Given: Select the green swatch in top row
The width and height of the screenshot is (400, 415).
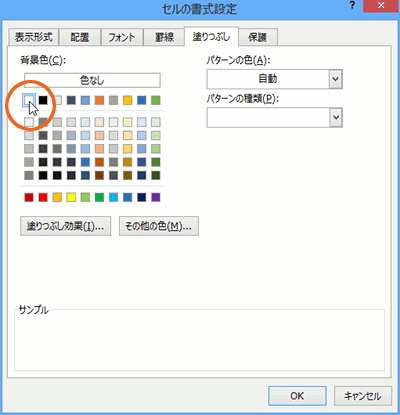Looking at the screenshot, I should [x=156, y=100].
